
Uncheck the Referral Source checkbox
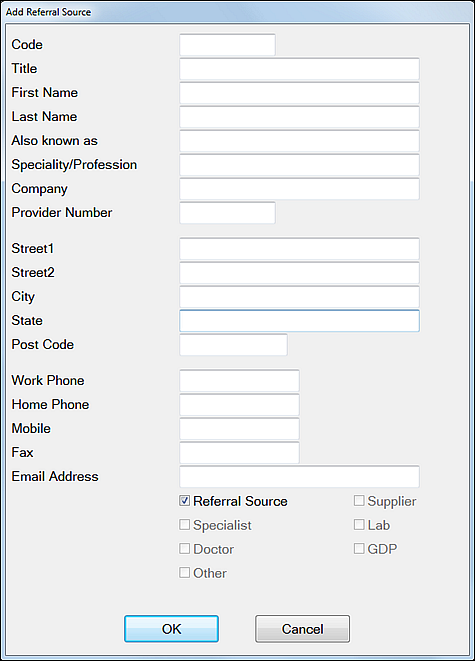click(x=185, y=501)
